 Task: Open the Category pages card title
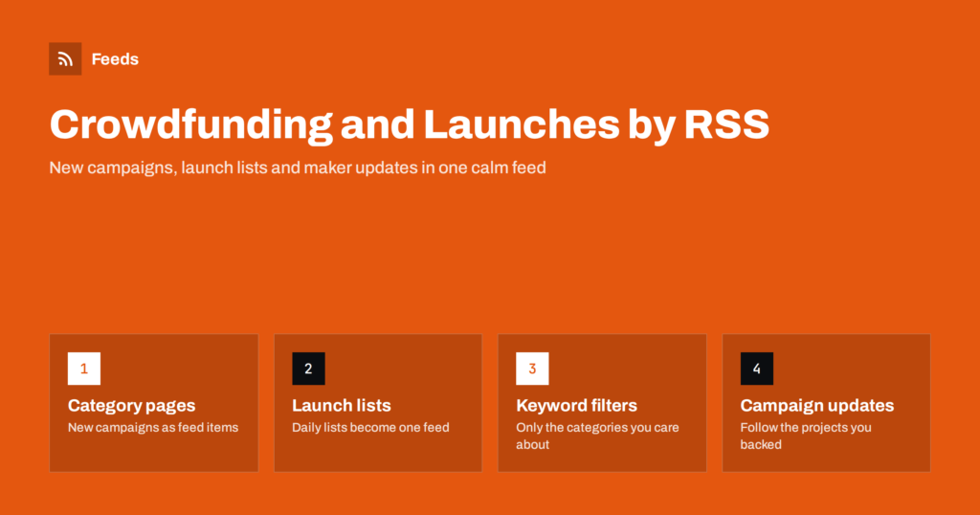131,406
